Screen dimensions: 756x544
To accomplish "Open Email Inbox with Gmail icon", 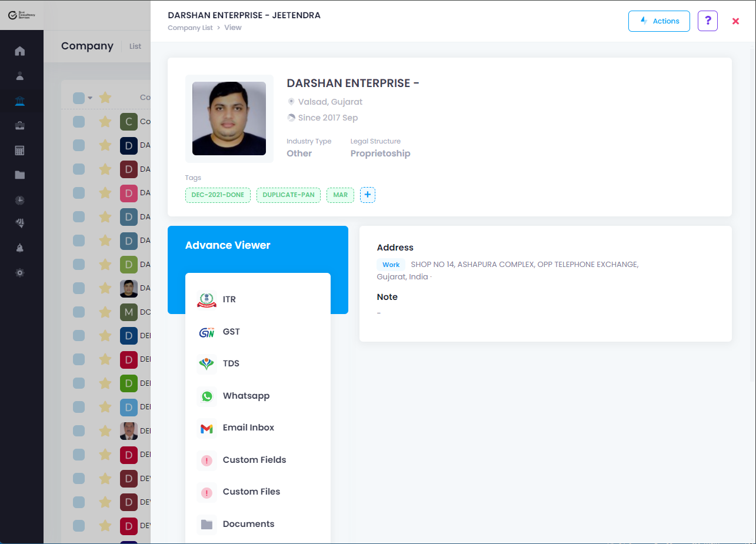I will 248,428.
